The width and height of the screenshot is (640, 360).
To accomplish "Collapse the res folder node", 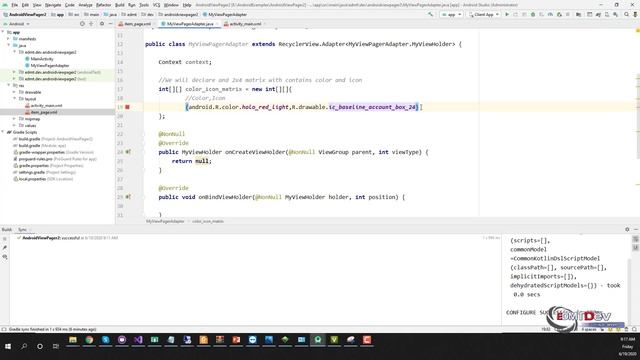I will [9, 85].
